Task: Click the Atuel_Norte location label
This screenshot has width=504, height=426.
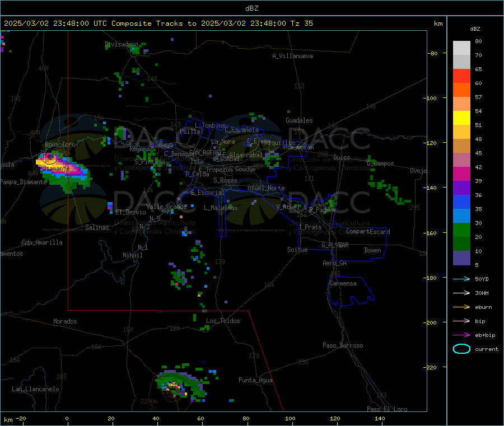Action: click(266, 188)
